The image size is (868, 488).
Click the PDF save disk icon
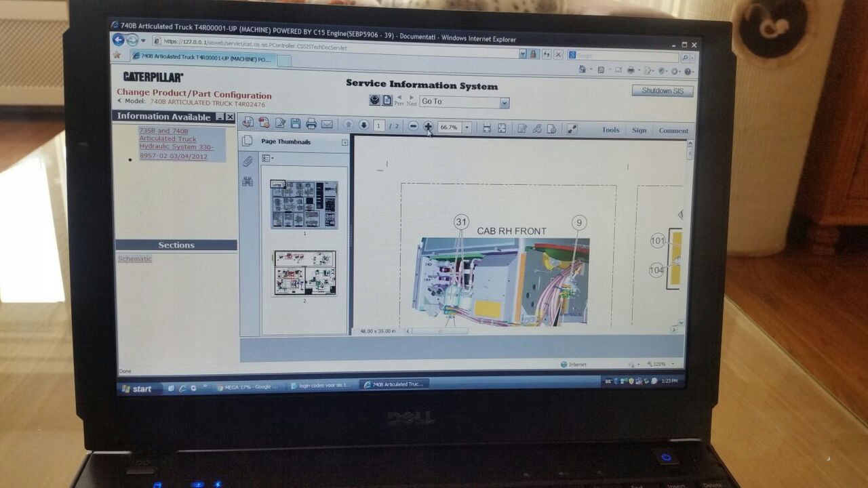point(296,123)
